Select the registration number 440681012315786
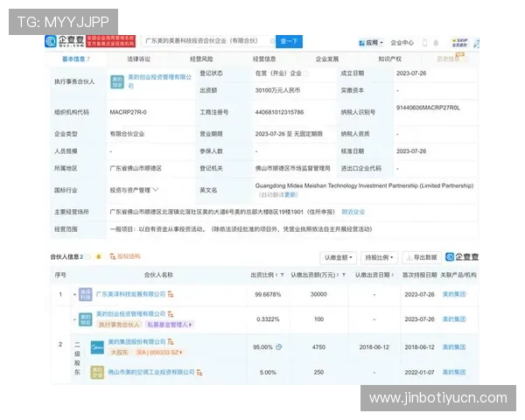 [280, 112]
